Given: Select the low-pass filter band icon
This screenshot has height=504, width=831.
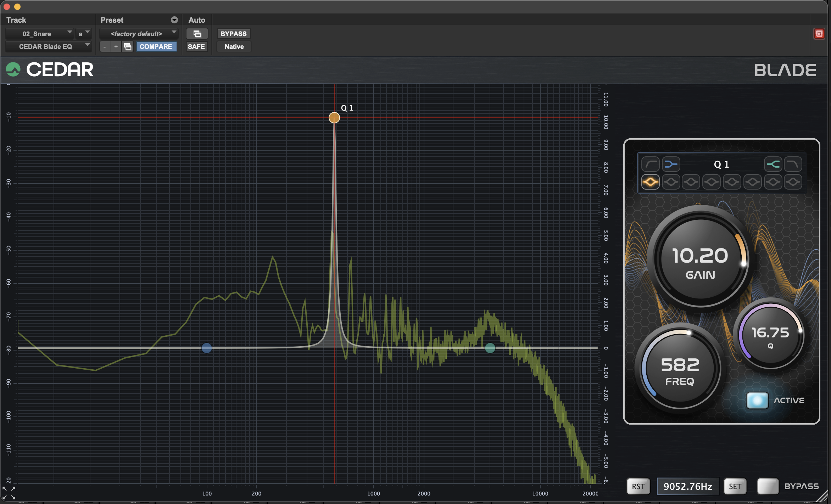Looking at the screenshot, I should 793,164.
